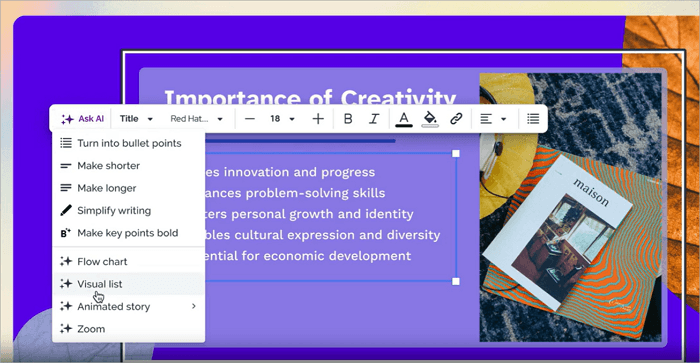Insert a link using chain icon

coord(456,119)
